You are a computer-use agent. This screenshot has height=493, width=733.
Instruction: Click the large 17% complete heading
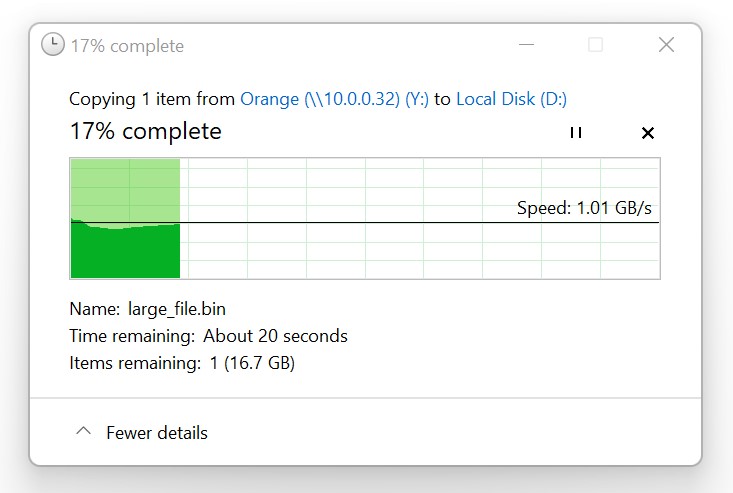[x=145, y=131]
